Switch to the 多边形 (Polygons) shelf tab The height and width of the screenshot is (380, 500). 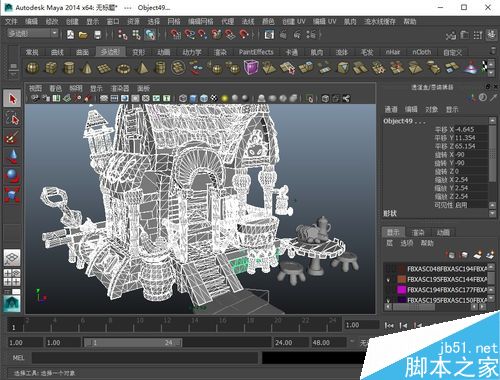pyautogui.click(x=110, y=52)
